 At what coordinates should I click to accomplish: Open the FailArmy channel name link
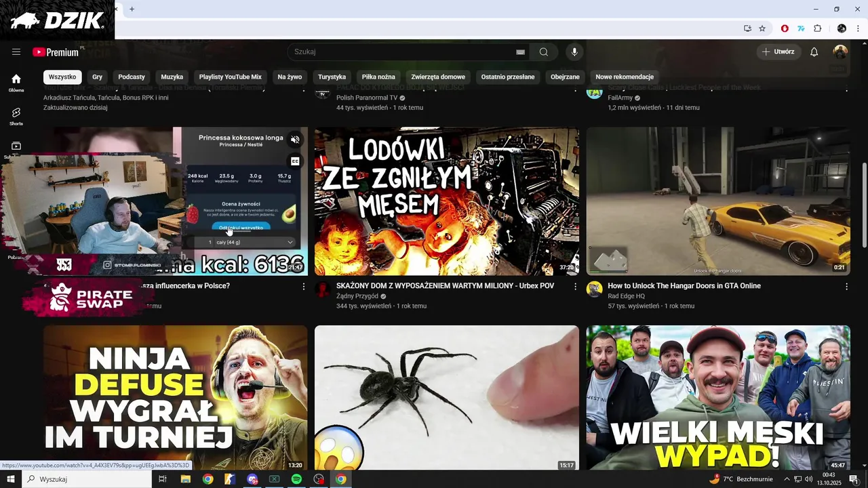620,98
